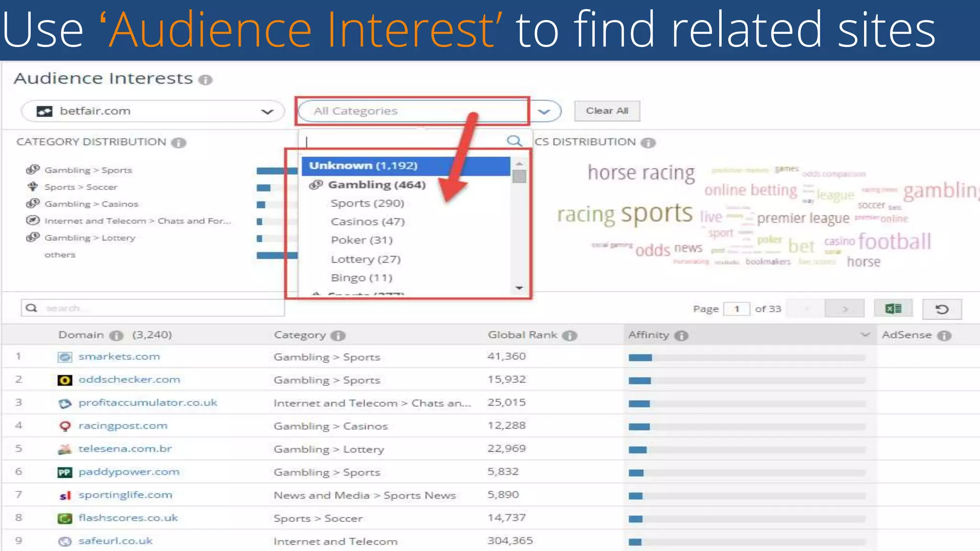980x551 pixels.
Task: Choose Sports (290) subcategory
Action: (367, 203)
